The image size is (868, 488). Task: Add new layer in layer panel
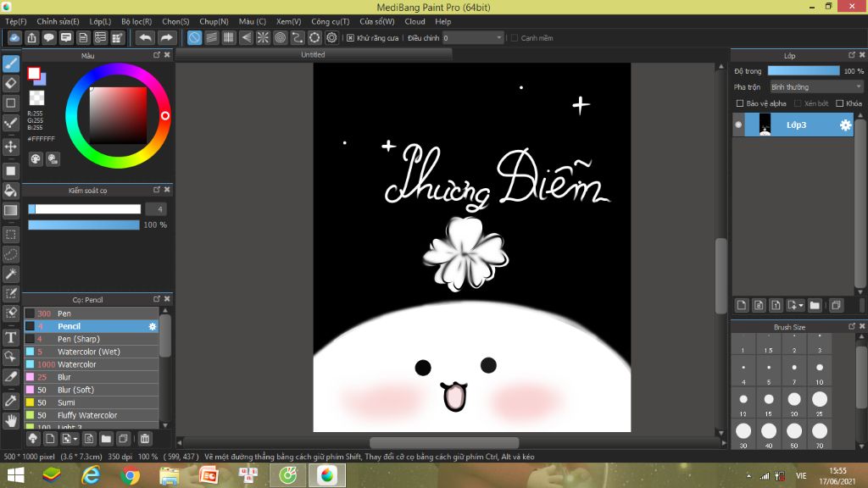[x=742, y=305]
